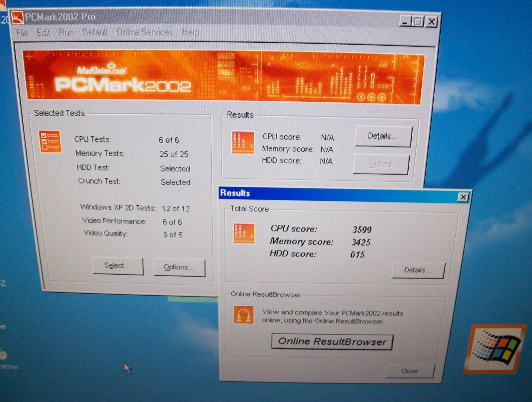
Task: Click Details button in Total Score group
Action: click(418, 270)
